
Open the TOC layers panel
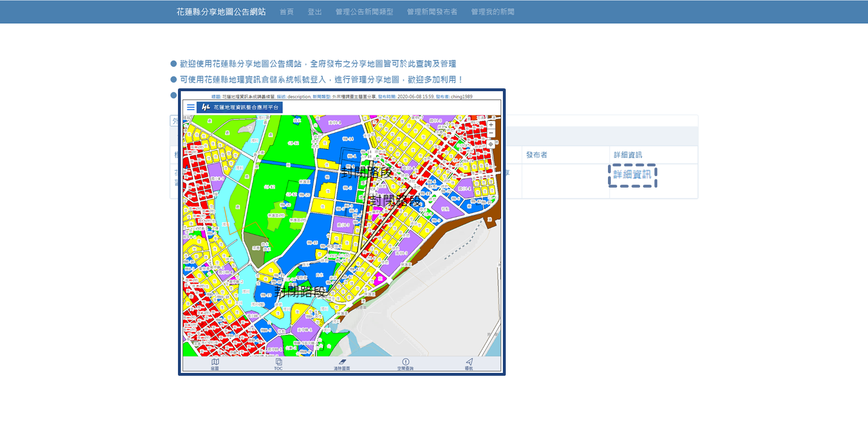(278, 364)
